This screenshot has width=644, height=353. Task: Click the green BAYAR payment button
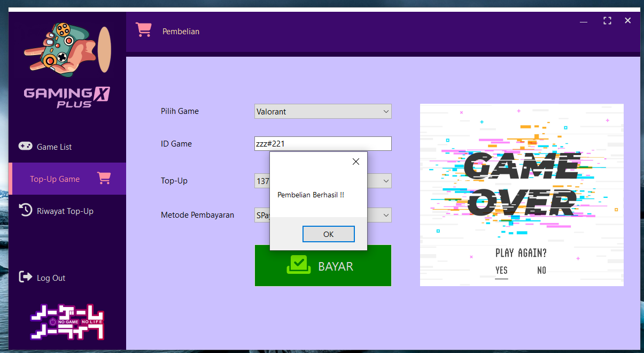coord(323,265)
